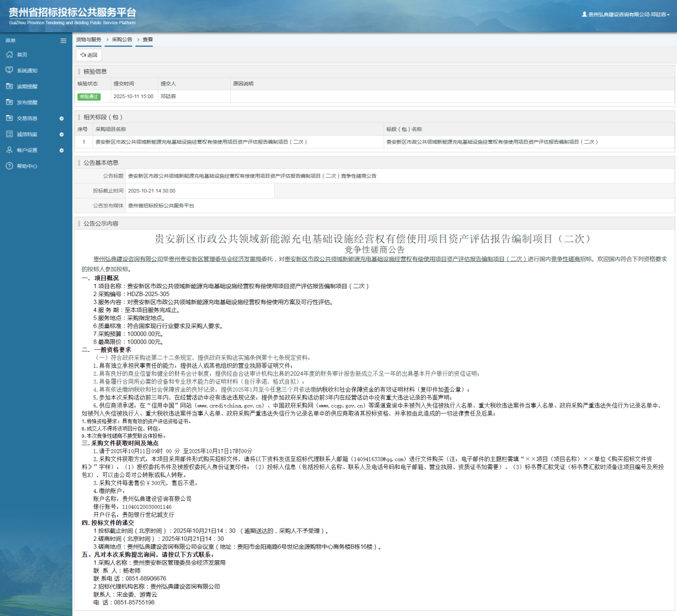The height and width of the screenshot is (616, 677).
Task: Click the person icon beside 帐户设置
Action: tap(9, 150)
